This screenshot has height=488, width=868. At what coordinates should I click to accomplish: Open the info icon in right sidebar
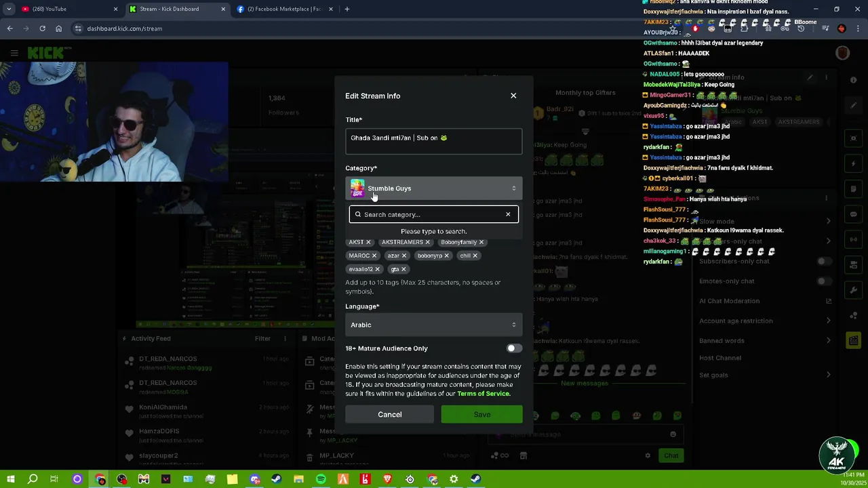(x=854, y=80)
